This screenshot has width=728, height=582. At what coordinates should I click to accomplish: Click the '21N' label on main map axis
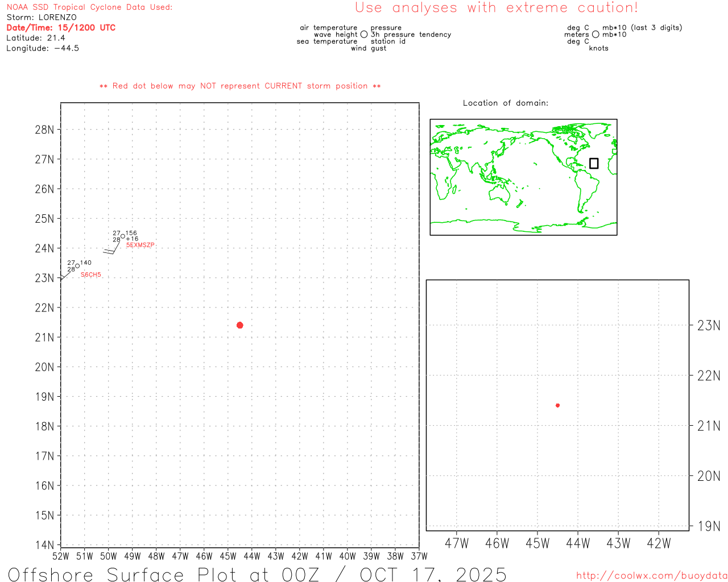[x=44, y=338]
